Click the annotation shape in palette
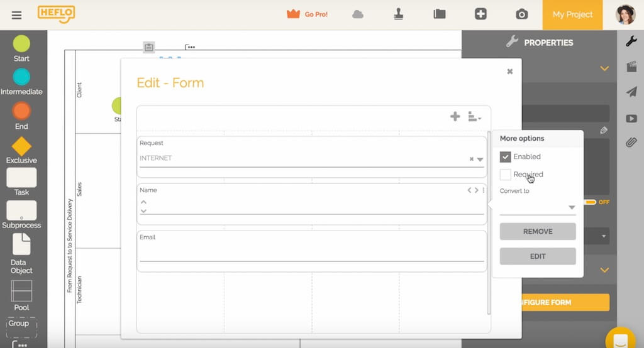This screenshot has height=348, width=644. pyautogui.click(x=19, y=344)
